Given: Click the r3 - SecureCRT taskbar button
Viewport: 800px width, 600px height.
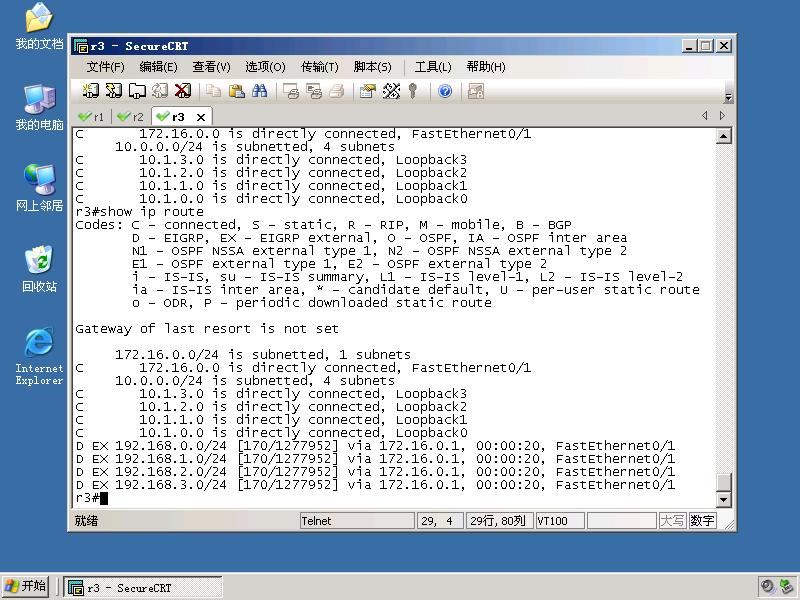Looking at the screenshot, I should (143, 587).
